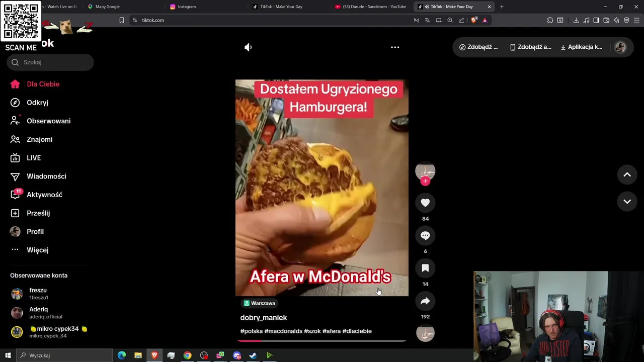The height and width of the screenshot is (362, 644).
Task: Open the #polska hashtag
Action: click(252, 331)
